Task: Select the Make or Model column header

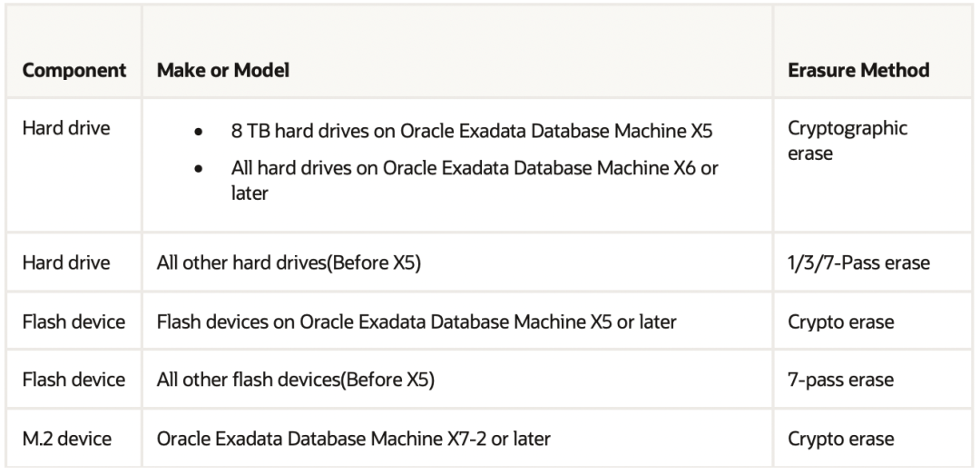Action: click(x=223, y=71)
